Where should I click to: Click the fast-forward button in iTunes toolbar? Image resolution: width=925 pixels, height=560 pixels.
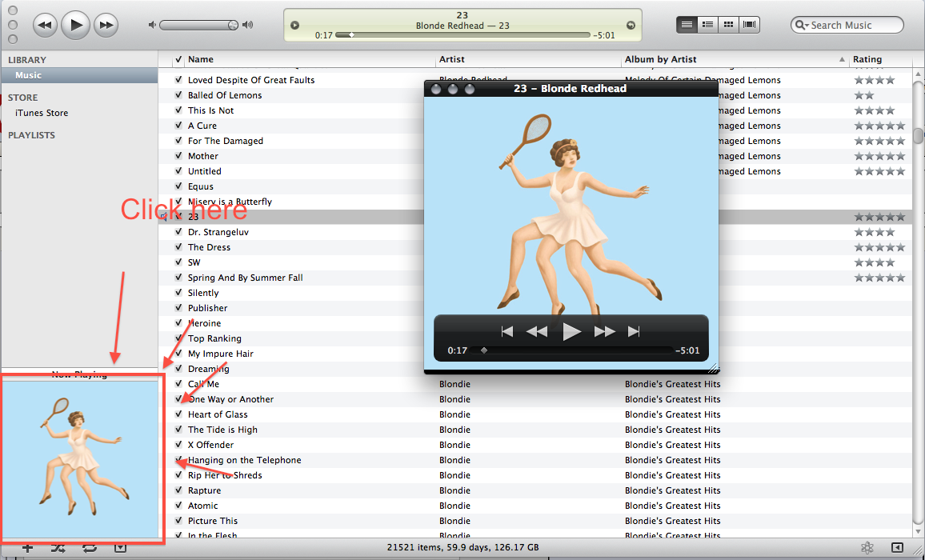(106, 26)
